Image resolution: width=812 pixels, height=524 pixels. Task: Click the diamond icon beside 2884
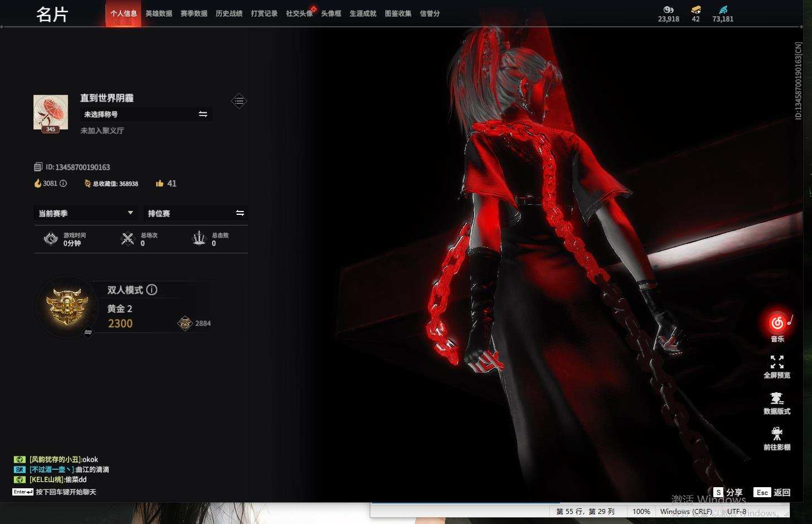185,323
